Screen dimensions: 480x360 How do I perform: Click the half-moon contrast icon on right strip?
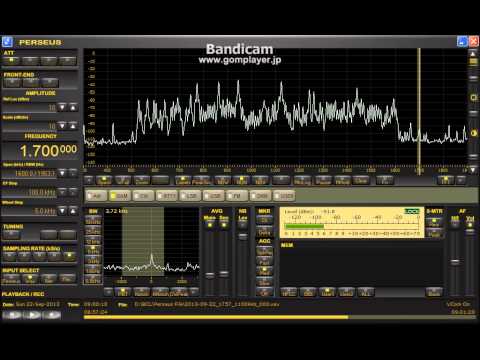tap(473, 133)
